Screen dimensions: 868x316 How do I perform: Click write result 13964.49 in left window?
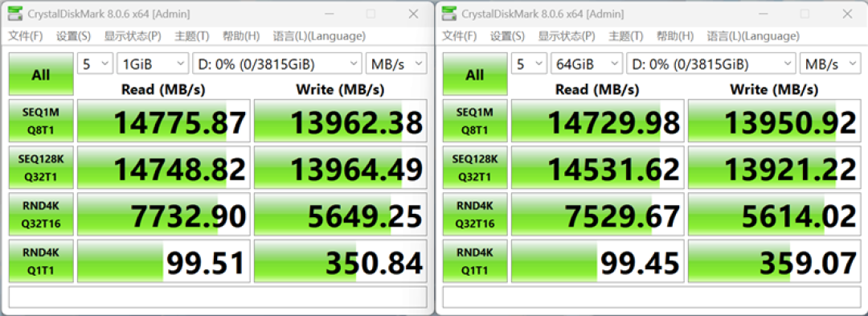[341, 167]
